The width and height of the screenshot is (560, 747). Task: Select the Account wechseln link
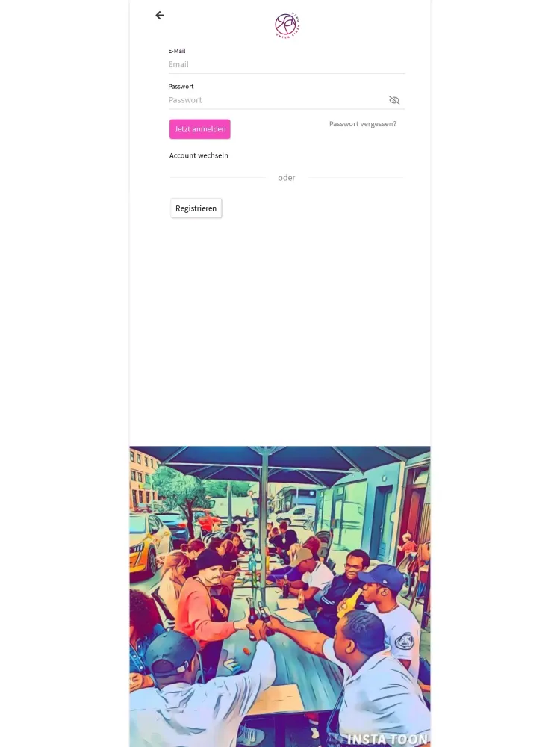199,155
